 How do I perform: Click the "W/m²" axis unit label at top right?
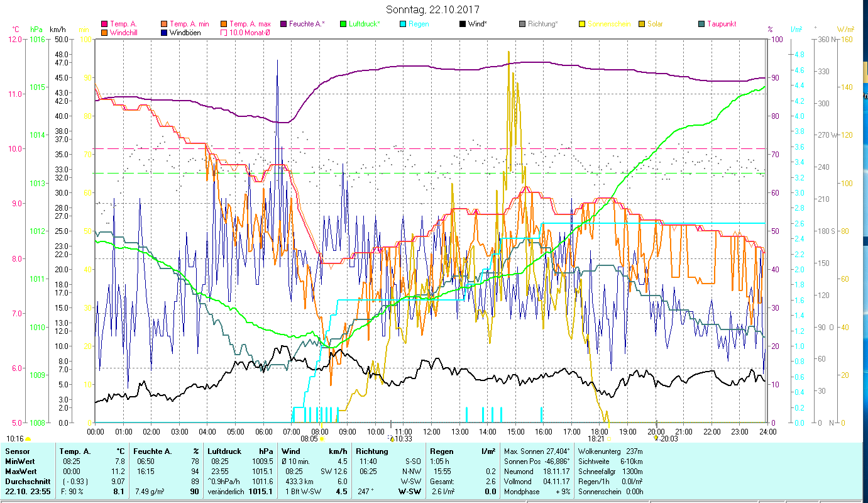[845, 30]
